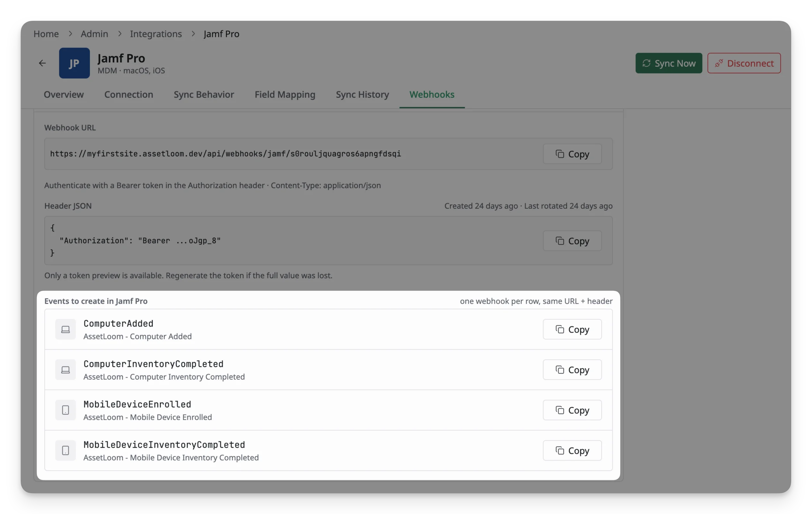Click "AssetLoom - Computer Inventory Completed" label

(x=164, y=377)
